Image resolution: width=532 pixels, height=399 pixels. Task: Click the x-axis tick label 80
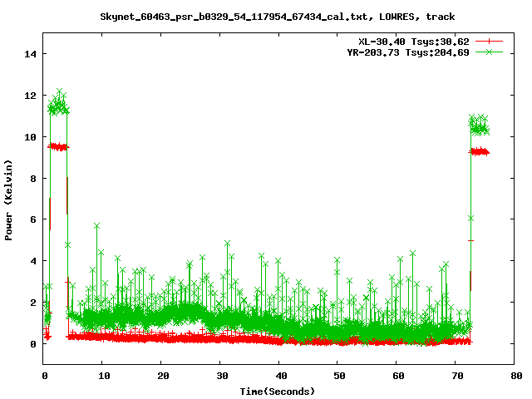[x=516, y=376]
